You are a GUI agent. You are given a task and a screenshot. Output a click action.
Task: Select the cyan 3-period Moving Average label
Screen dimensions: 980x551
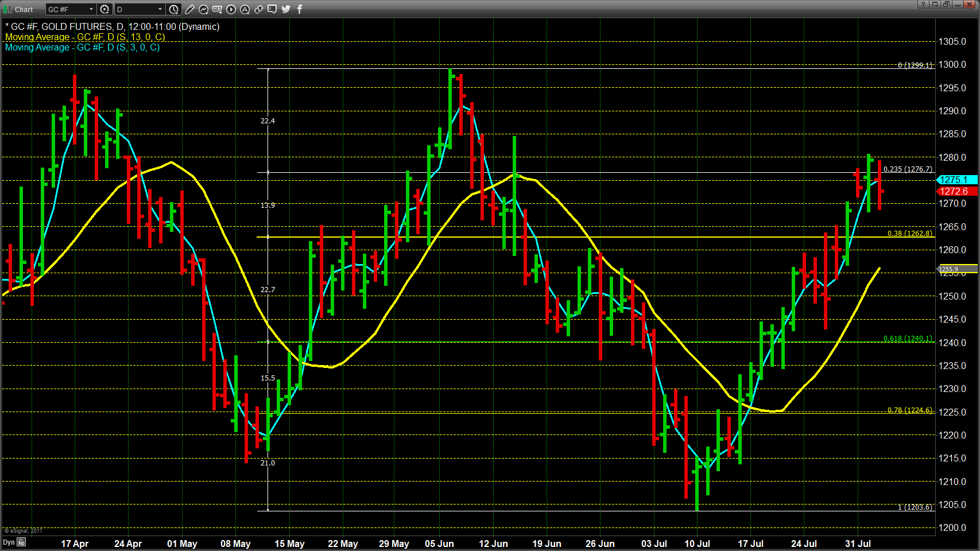point(83,47)
